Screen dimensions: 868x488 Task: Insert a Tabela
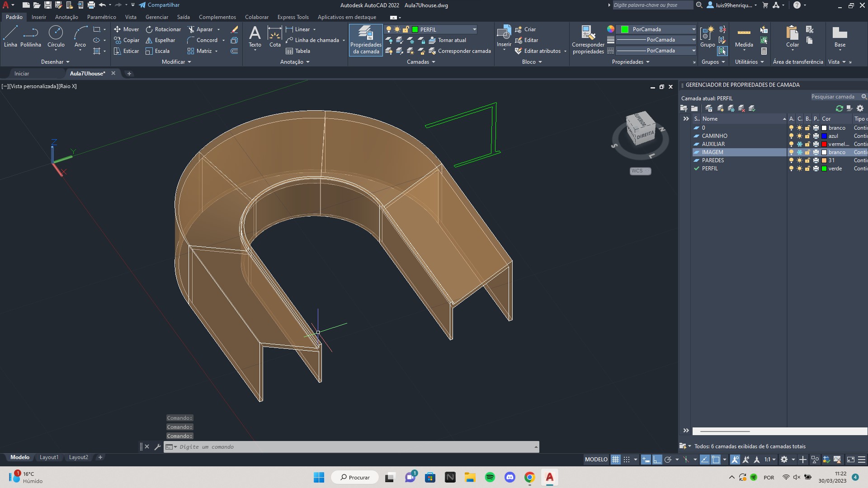pos(298,51)
